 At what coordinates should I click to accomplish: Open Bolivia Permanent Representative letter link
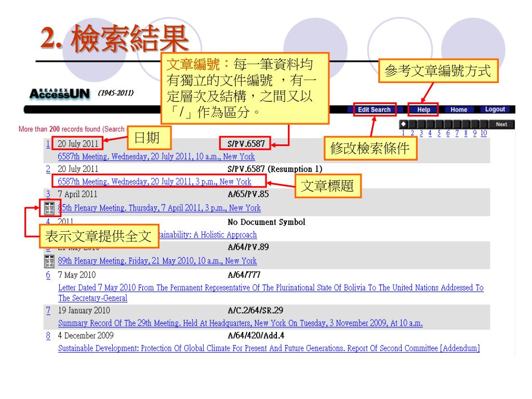[271, 292]
